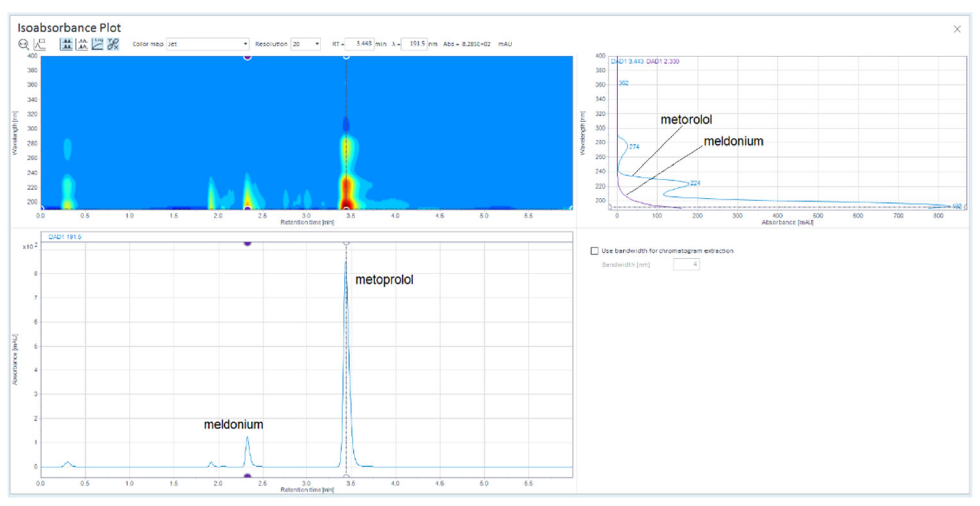Select the overlay spectra view icon
The width and height of the screenshot is (980, 506).
(82, 45)
